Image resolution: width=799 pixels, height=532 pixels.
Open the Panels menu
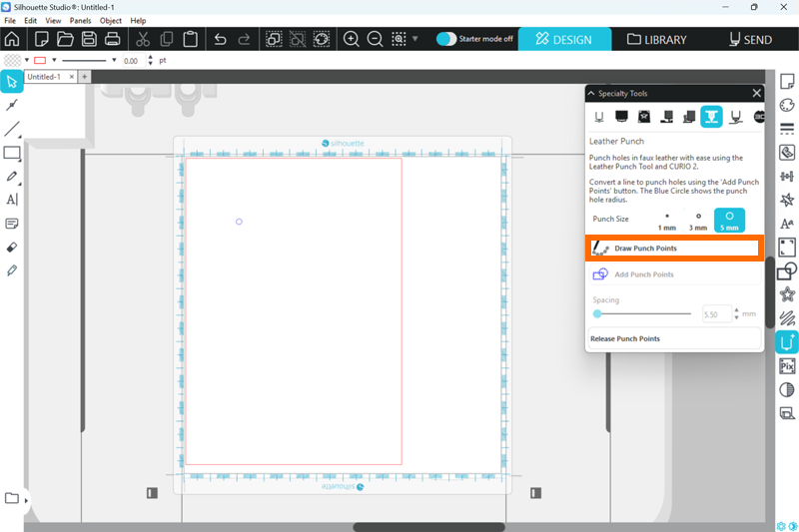point(80,20)
